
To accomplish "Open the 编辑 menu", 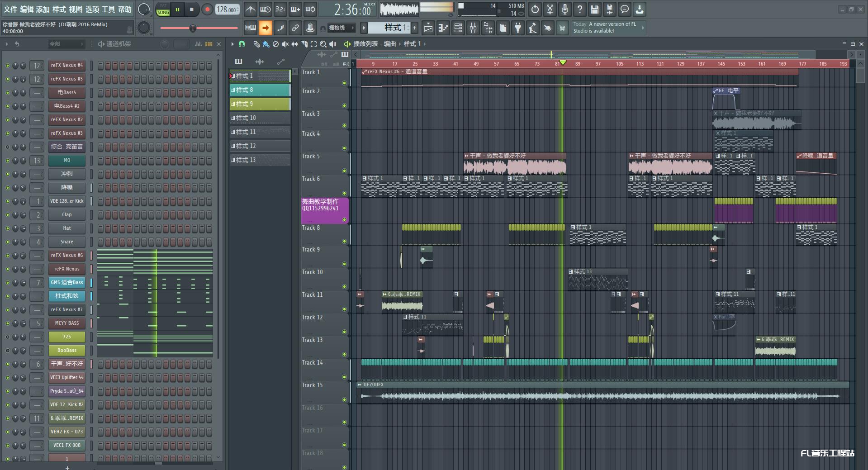I will tap(27, 9).
